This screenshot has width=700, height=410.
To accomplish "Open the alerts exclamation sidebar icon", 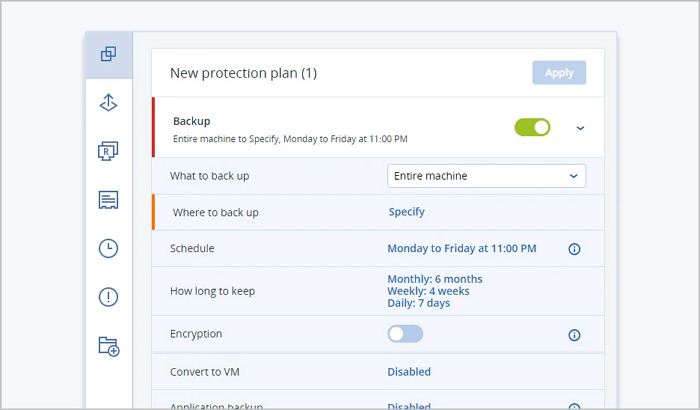I will [x=108, y=297].
